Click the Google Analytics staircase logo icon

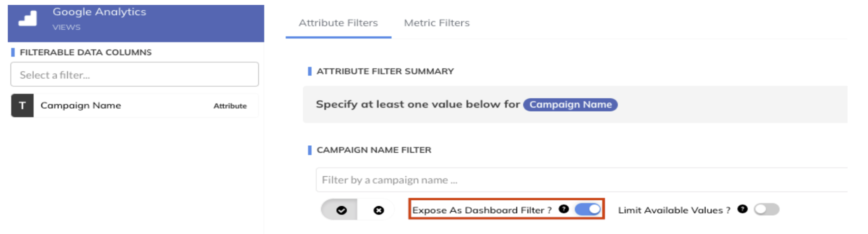tap(27, 19)
